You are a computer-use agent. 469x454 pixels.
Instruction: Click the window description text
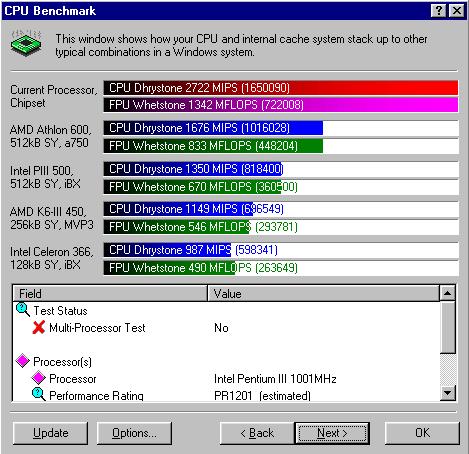(241, 45)
